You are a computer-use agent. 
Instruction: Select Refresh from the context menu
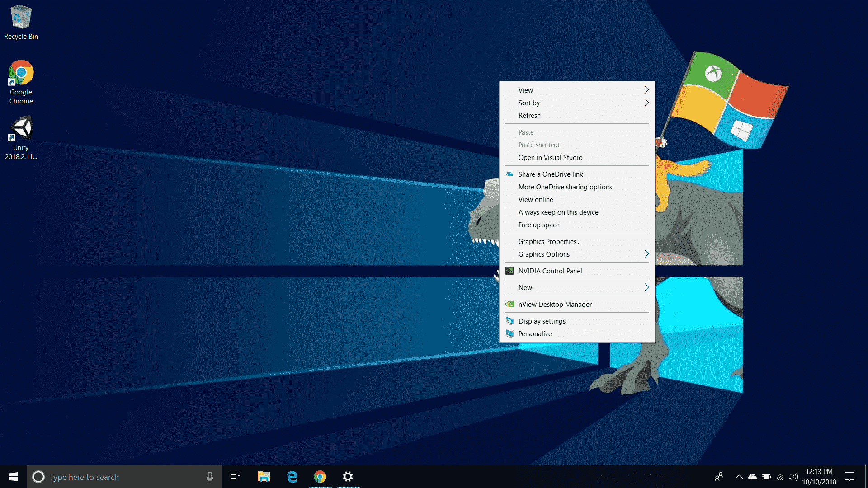[577, 115]
